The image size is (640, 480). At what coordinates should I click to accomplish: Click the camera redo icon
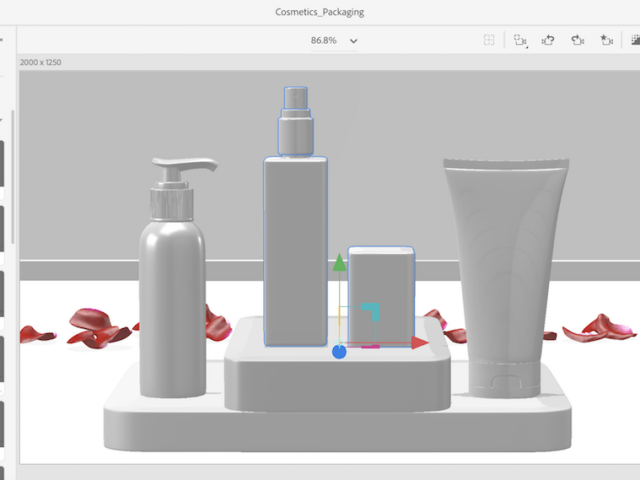pos(577,40)
